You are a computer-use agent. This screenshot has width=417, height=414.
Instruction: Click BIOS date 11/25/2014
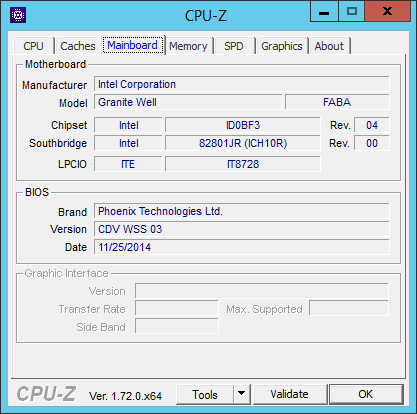pos(242,247)
